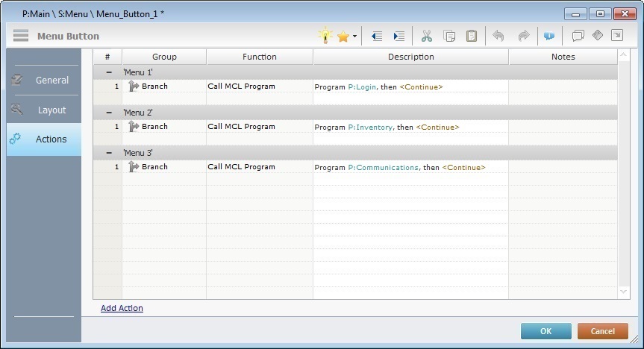644x349 pixels.
Task: Collapse the 'Menu 1' group
Action: tap(108, 72)
